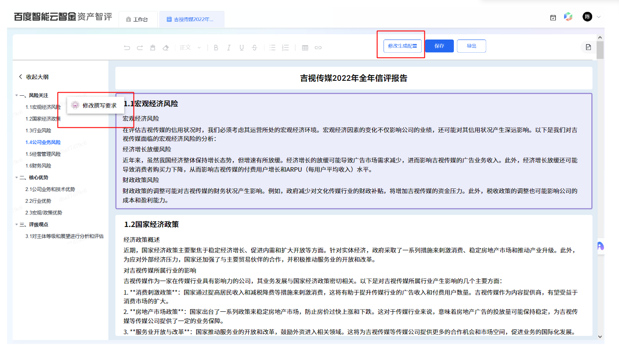The width and height of the screenshot is (619, 364).
Task: Open the 正文 paragraph style dropdown
Action: tap(190, 47)
